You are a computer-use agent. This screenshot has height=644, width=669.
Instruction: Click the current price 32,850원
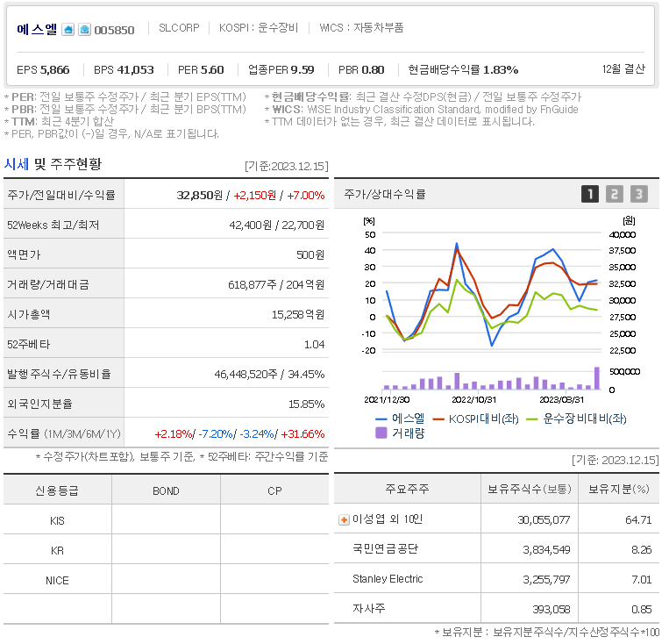200,195
